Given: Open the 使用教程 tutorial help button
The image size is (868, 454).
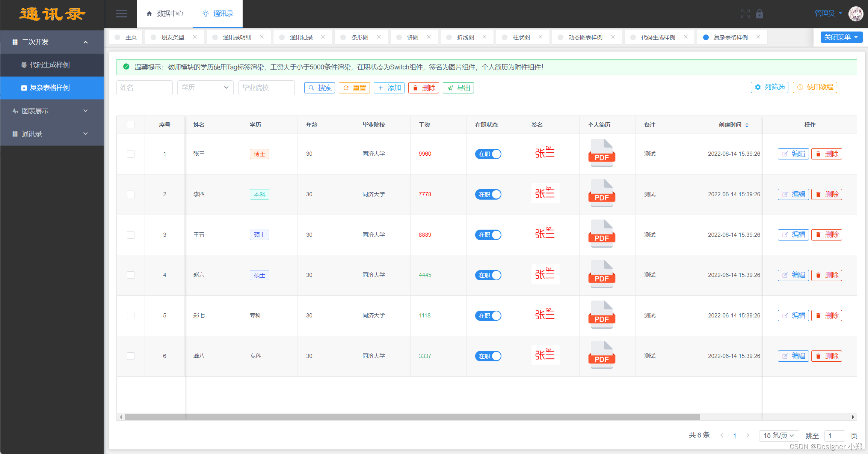Looking at the screenshot, I should pos(815,87).
